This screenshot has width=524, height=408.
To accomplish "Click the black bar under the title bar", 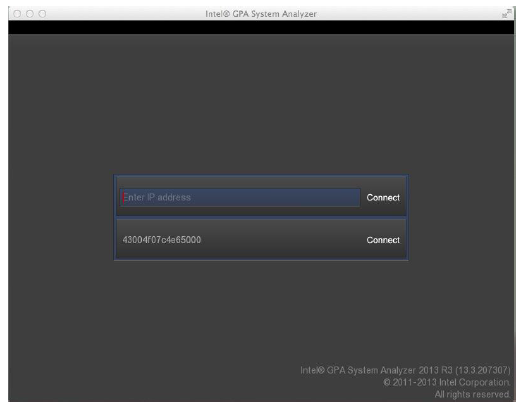I will click(x=261, y=27).
